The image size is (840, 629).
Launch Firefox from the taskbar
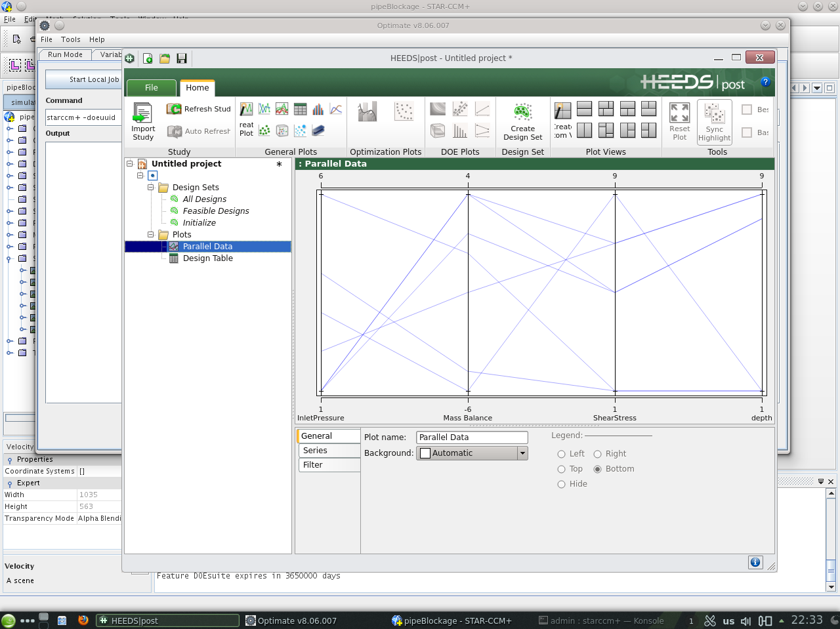(x=83, y=620)
